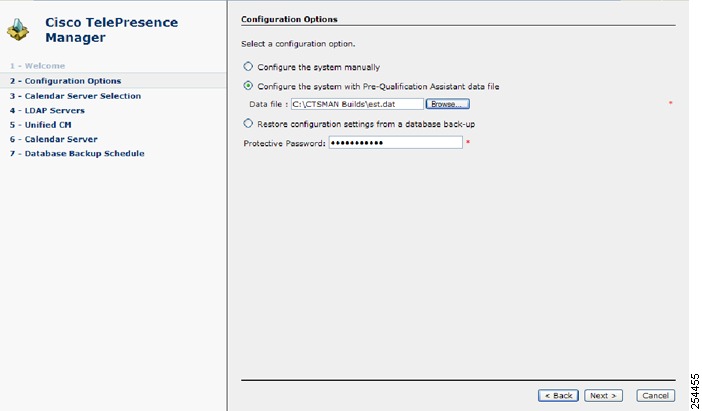
Task: Open step 5 - Unified CM
Action: [x=40, y=124]
